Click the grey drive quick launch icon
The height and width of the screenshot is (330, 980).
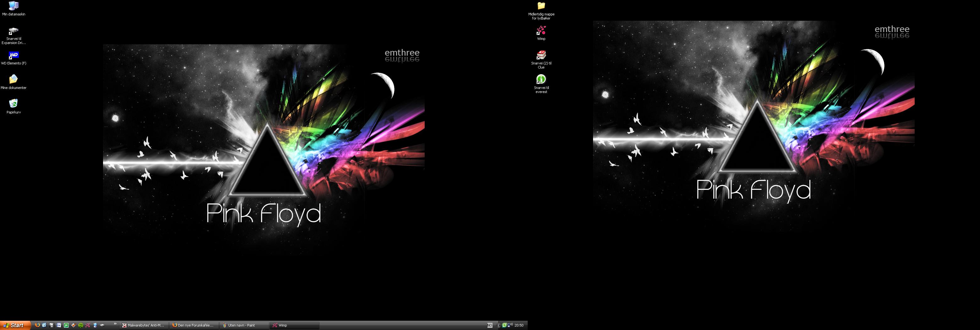tap(102, 325)
